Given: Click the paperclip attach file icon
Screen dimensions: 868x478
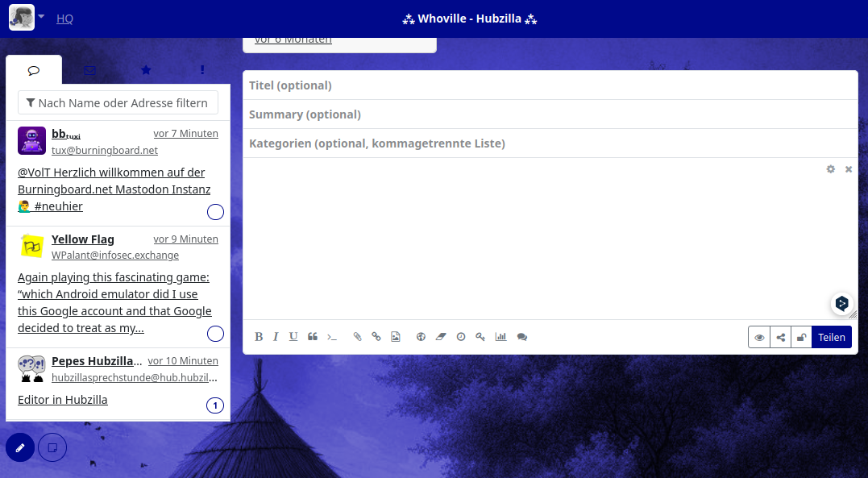Looking at the screenshot, I should (358, 337).
